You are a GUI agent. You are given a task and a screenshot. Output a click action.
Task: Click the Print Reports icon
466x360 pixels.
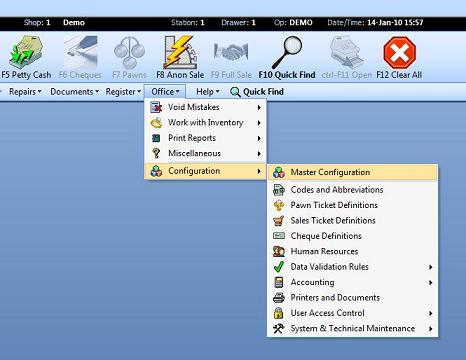coord(156,138)
